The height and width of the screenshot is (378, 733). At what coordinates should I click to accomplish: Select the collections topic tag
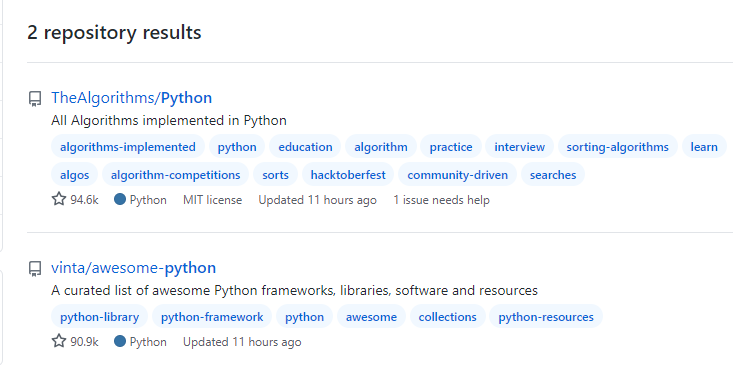click(447, 317)
